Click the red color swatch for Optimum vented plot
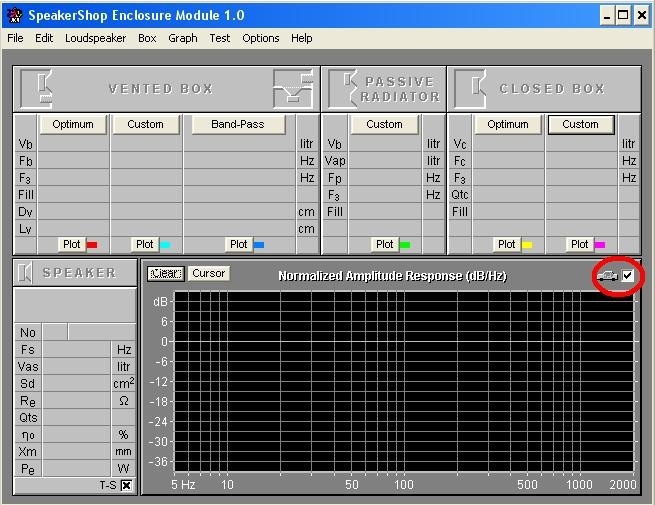The height and width of the screenshot is (505, 655). 92,245
